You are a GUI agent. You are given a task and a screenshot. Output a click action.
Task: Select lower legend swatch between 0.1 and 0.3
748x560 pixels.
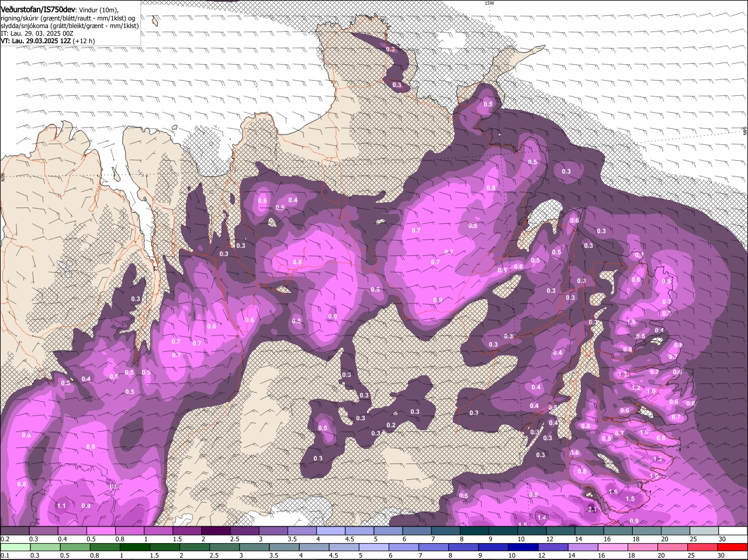(15, 547)
